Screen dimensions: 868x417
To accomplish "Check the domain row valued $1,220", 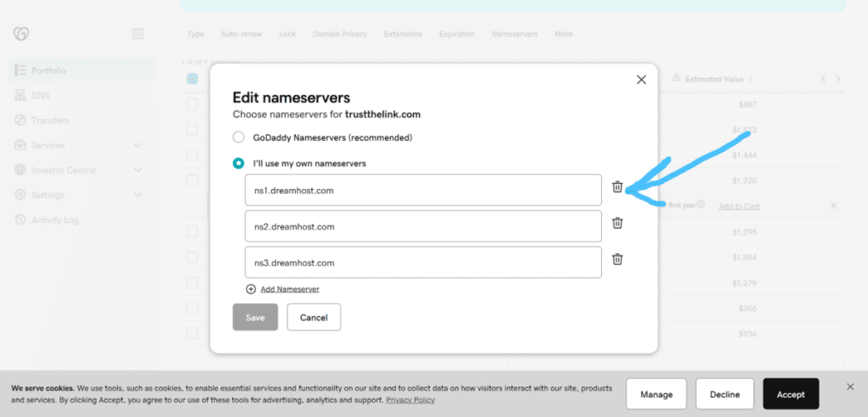I will point(192,180).
